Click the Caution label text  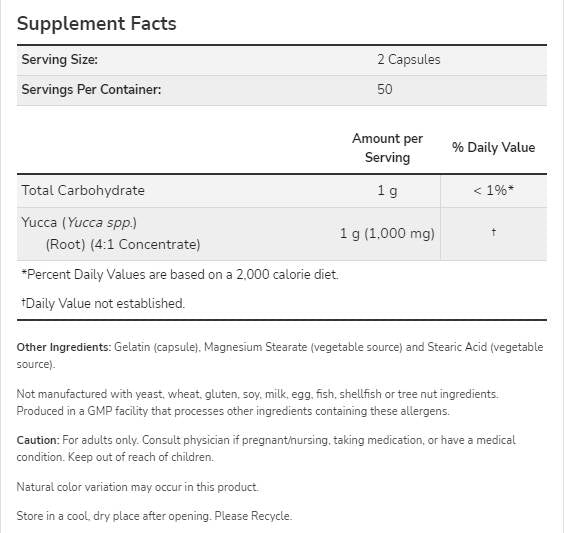[38, 440]
